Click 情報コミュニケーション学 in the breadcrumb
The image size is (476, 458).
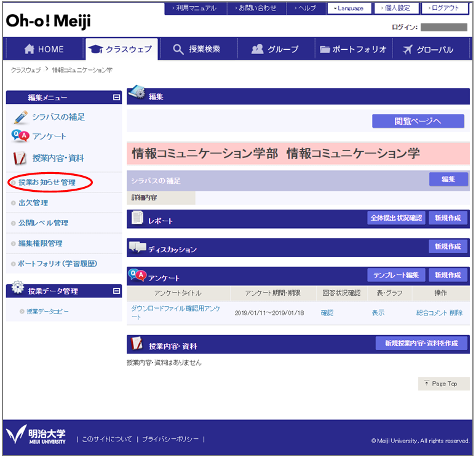pyautogui.click(x=82, y=70)
